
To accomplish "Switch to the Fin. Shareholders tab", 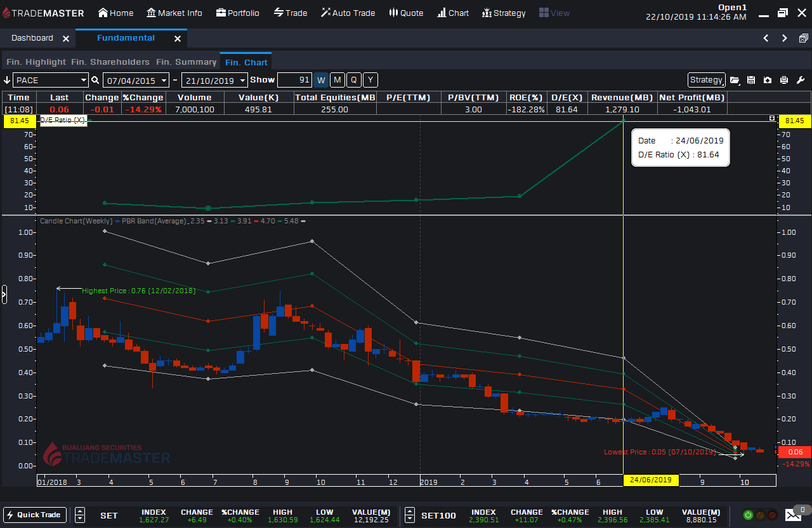I will pyautogui.click(x=110, y=62).
